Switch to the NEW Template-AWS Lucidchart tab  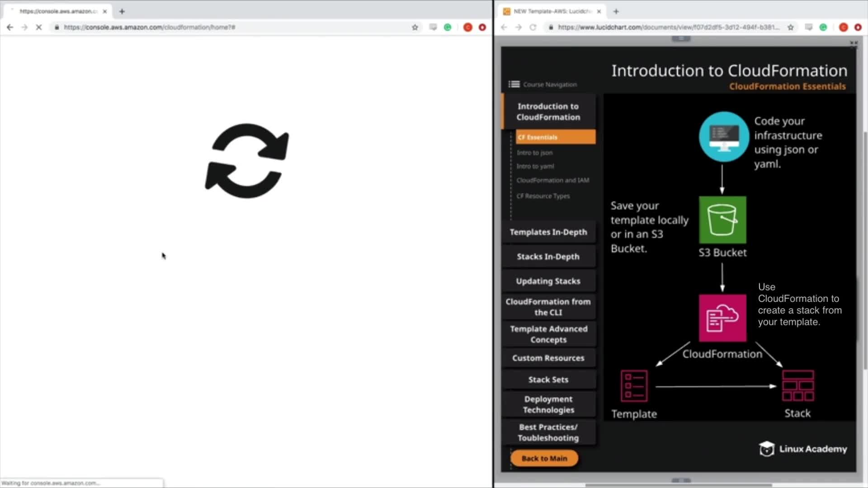tap(552, 11)
